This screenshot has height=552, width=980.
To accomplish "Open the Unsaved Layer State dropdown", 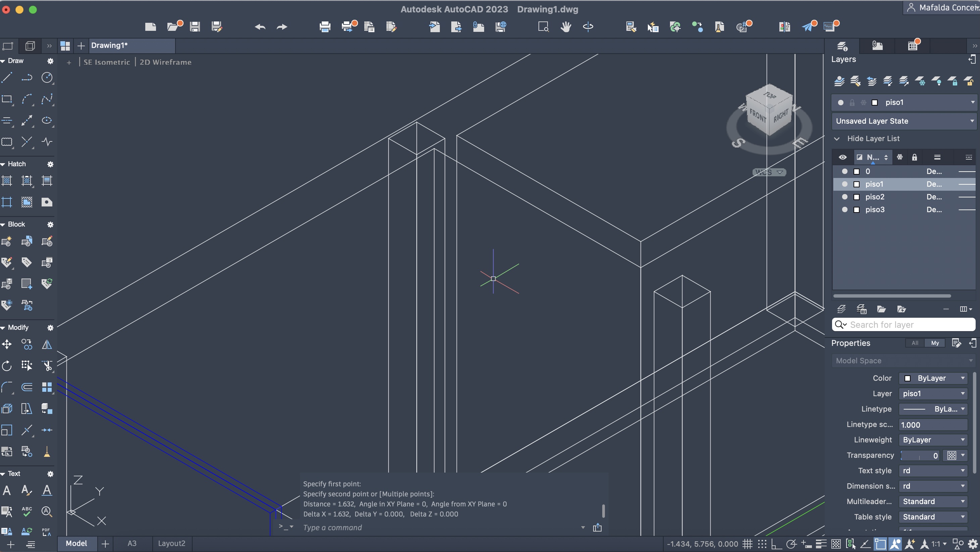I will (904, 121).
